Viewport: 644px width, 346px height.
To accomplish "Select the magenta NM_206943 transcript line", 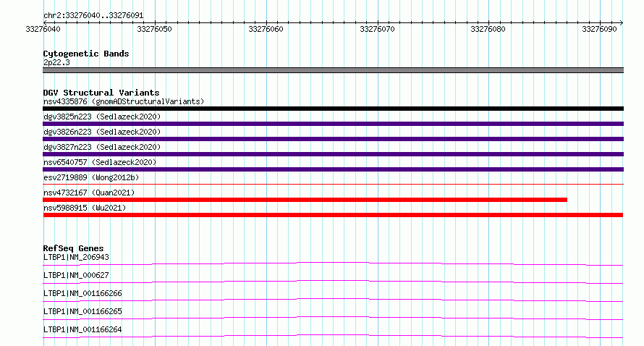I will (x=333, y=263).
